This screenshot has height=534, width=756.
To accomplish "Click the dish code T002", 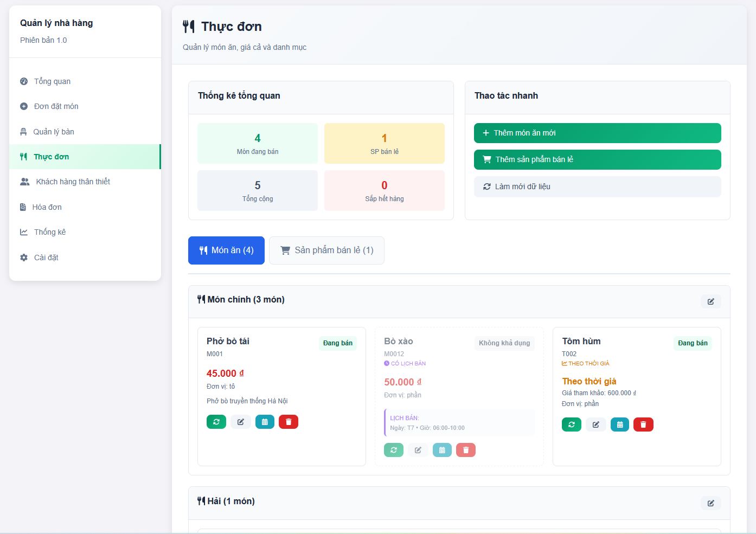I will [x=569, y=354].
